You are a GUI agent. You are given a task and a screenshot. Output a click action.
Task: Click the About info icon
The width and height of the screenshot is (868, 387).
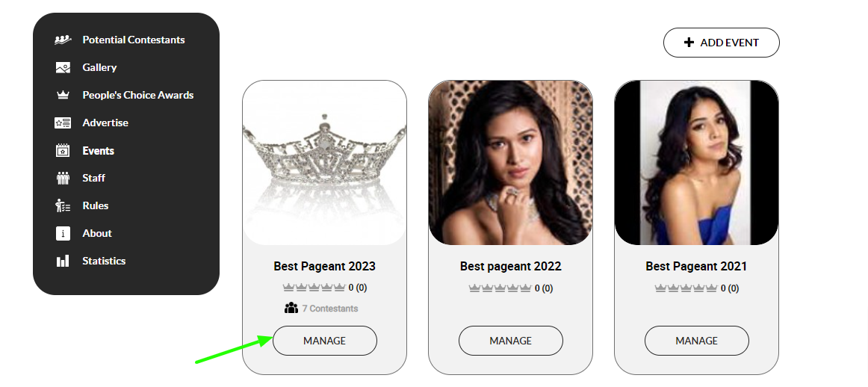point(63,233)
